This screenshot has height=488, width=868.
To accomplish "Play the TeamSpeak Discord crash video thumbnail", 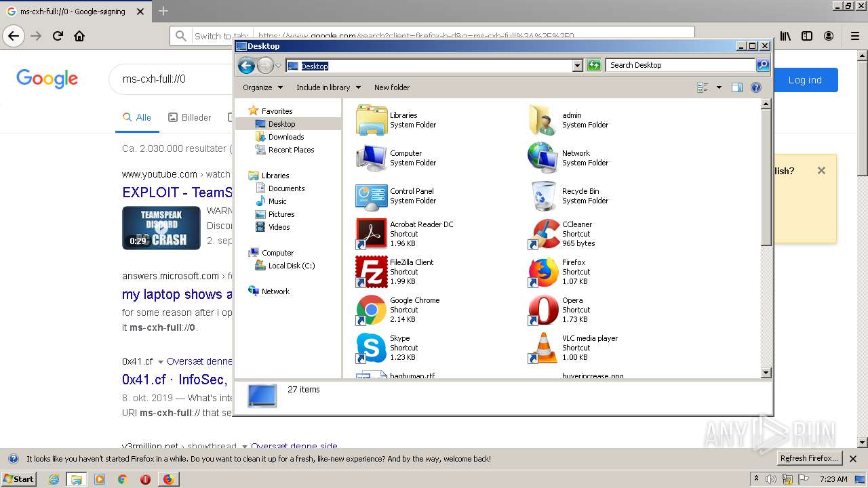I will pyautogui.click(x=161, y=228).
